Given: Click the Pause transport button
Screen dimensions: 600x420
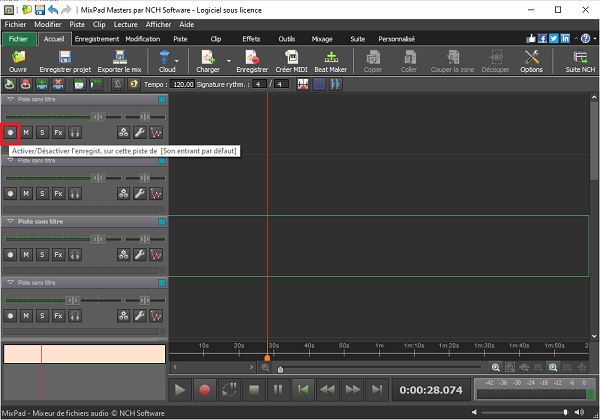Looking at the screenshot, I should click(278, 390).
